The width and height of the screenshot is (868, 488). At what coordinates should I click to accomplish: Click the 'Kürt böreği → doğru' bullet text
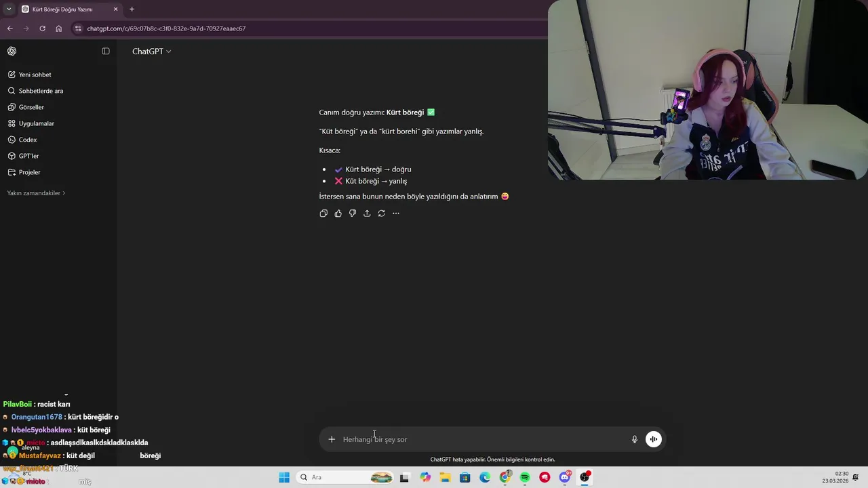(x=378, y=169)
